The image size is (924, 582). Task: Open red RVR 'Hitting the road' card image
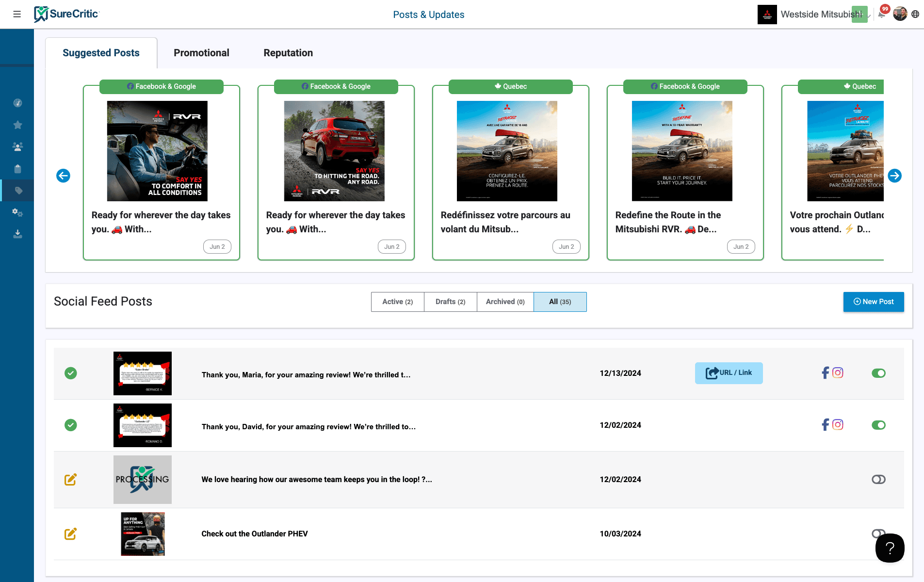pyautogui.click(x=334, y=151)
